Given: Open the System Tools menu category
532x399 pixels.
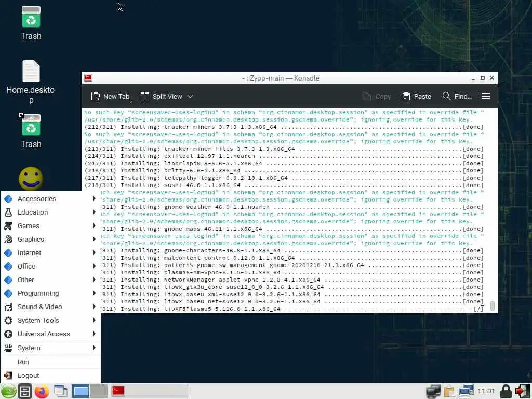Looking at the screenshot, I should (50, 320).
